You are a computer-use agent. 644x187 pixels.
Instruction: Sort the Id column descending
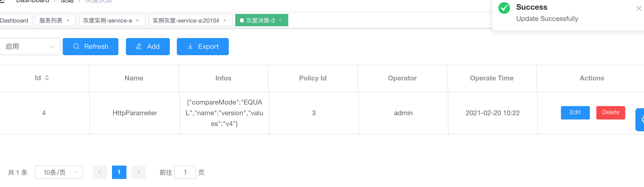click(x=47, y=80)
